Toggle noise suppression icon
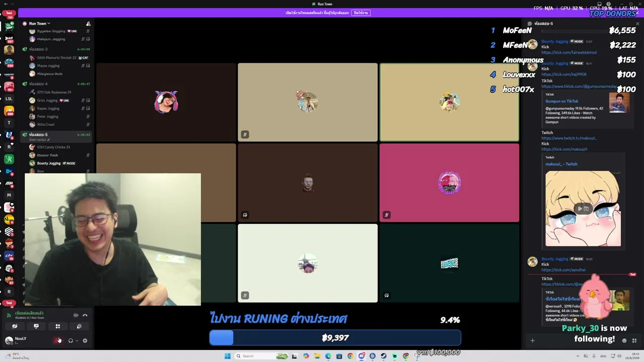 click(x=76, y=315)
